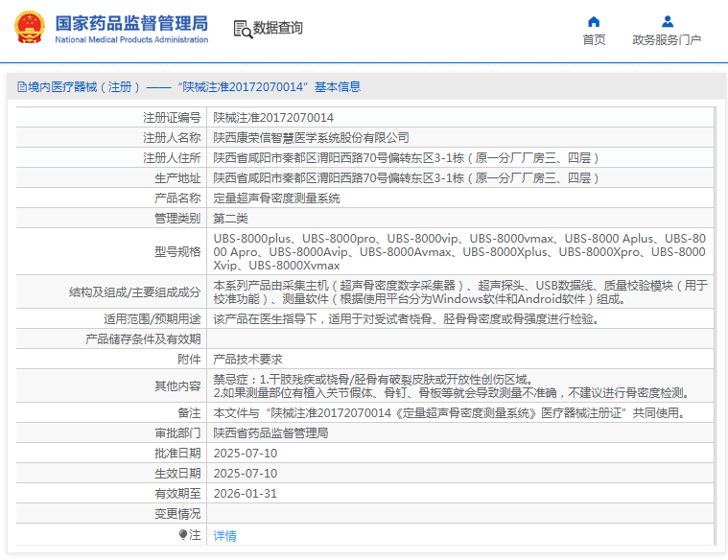728x560 pixels.
Task: Click the 国家药品监督管理局 site title
Action: click(x=130, y=22)
